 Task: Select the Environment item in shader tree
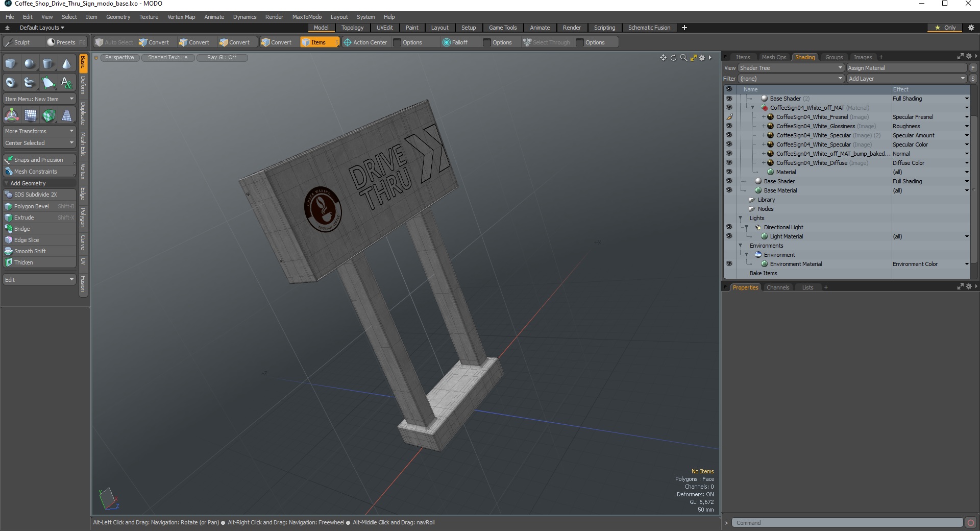coord(779,255)
